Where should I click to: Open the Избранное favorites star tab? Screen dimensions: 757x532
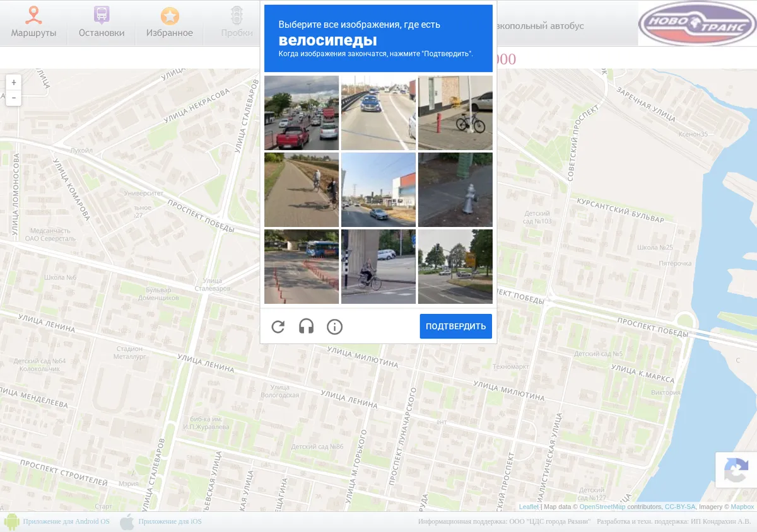click(170, 23)
